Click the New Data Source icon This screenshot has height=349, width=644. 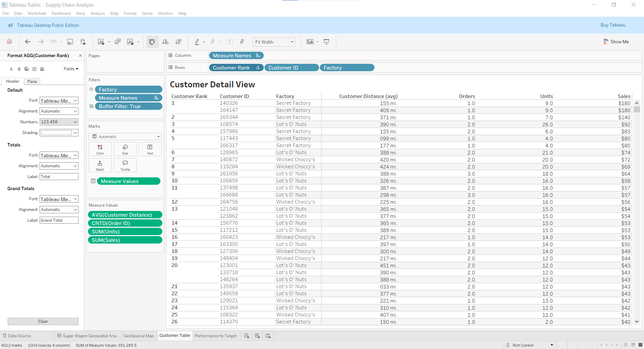click(x=83, y=42)
